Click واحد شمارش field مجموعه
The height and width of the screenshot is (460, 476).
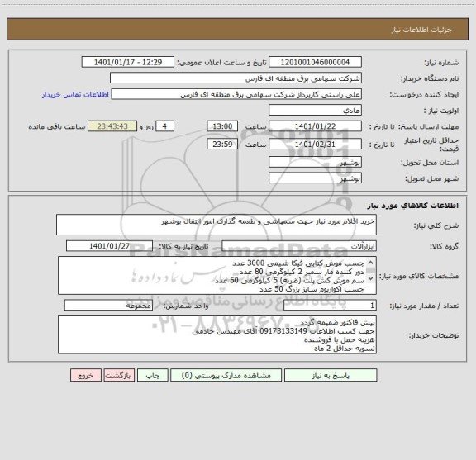tap(108, 306)
